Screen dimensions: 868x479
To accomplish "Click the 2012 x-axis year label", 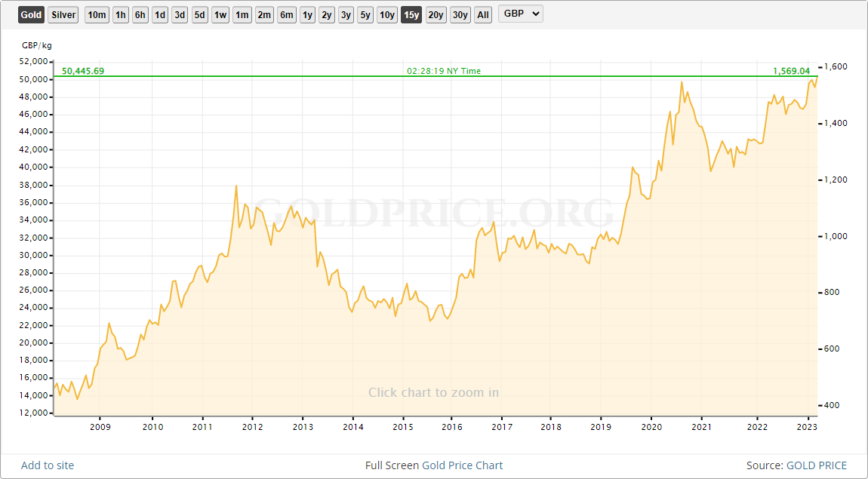I will pos(252,427).
